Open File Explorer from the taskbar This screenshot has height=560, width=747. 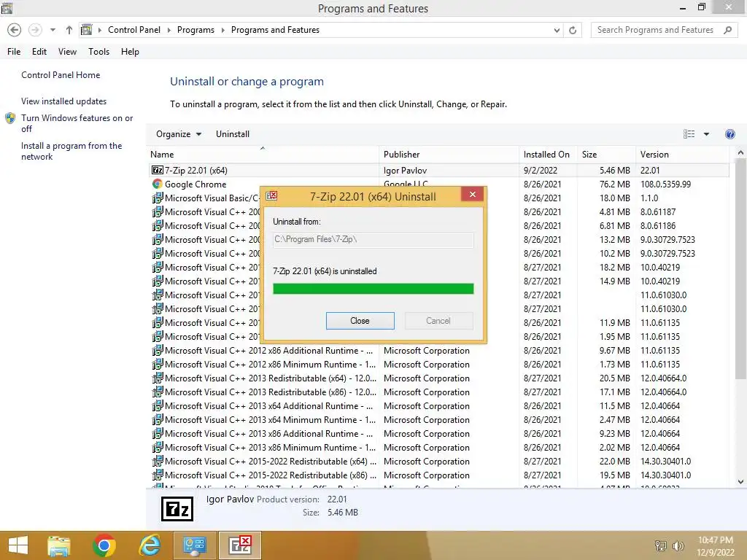[58, 545]
